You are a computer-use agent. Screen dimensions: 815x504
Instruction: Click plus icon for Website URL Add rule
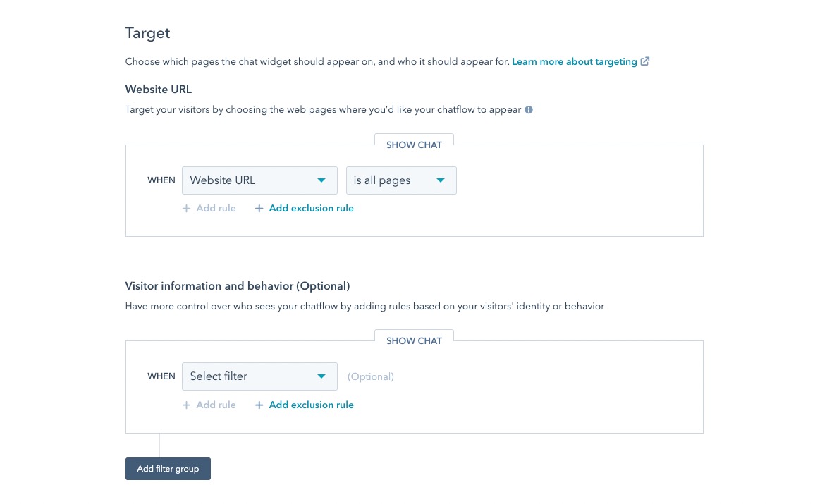186,209
